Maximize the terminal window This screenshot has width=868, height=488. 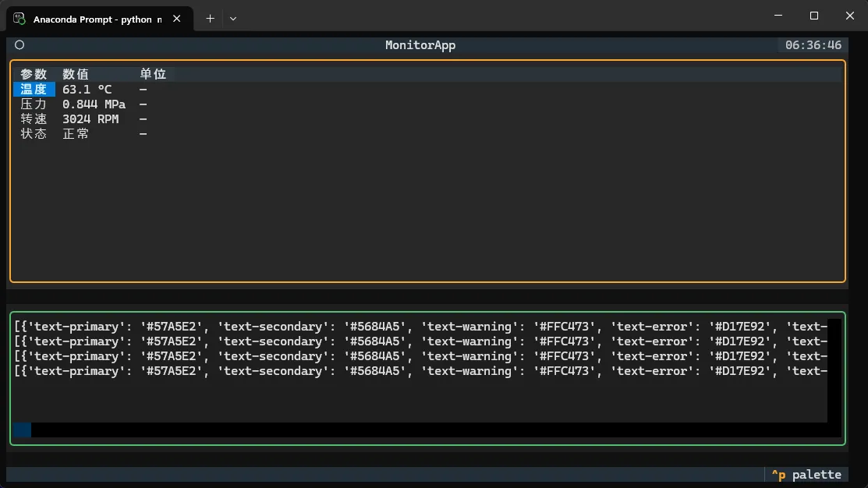pos(814,16)
